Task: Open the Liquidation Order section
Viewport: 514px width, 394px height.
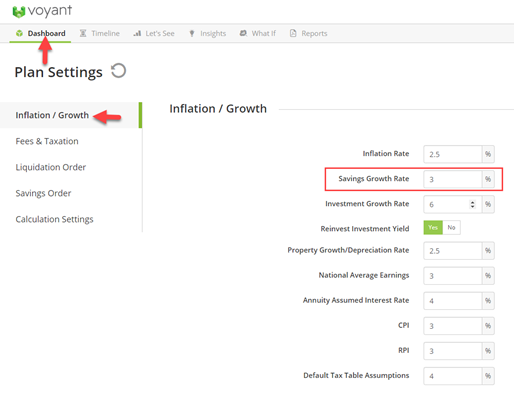Action: [51, 167]
